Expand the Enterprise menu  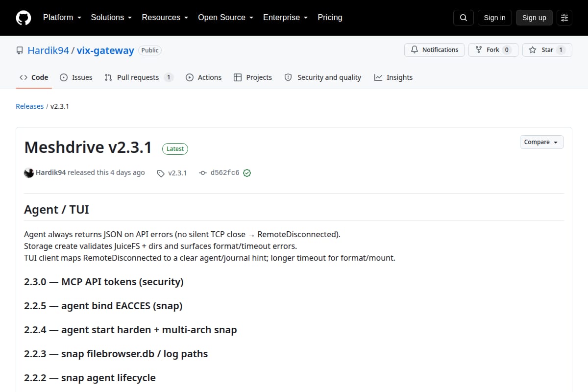click(285, 17)
